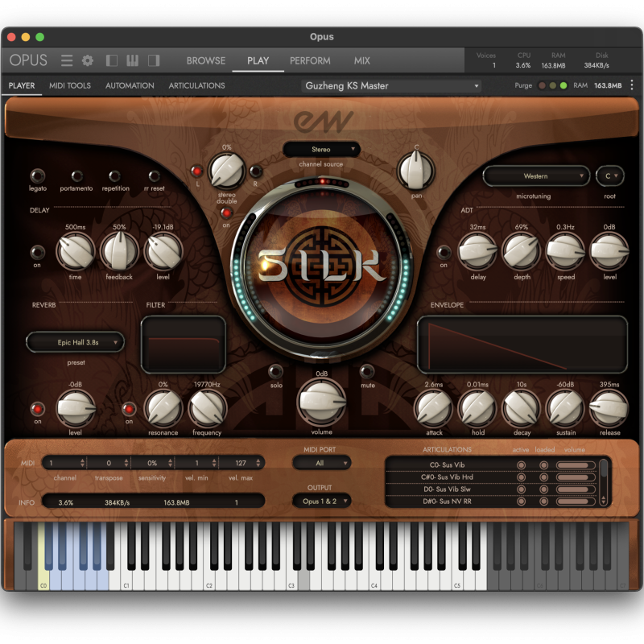The width and height of the screenshot is (644, 644).
Task: Switch to the BROWSE page
Action: (x=206, y=61)
